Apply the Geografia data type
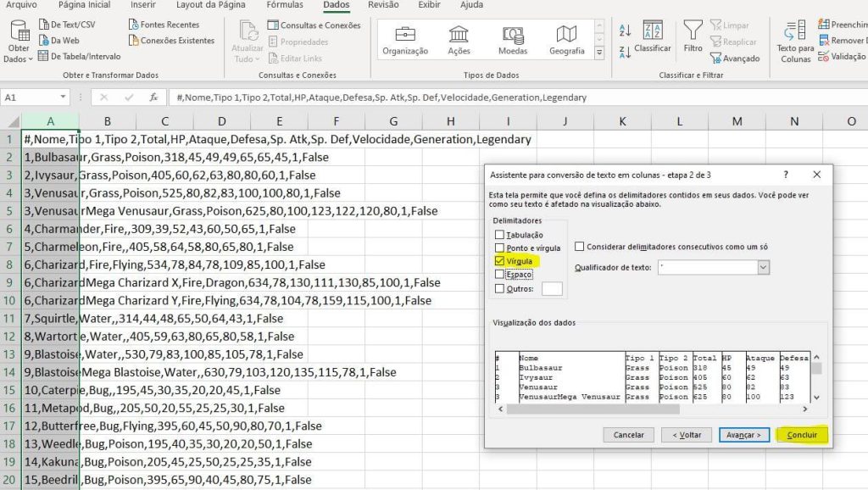This screenshot has width=868, height=490. (566, 41)
